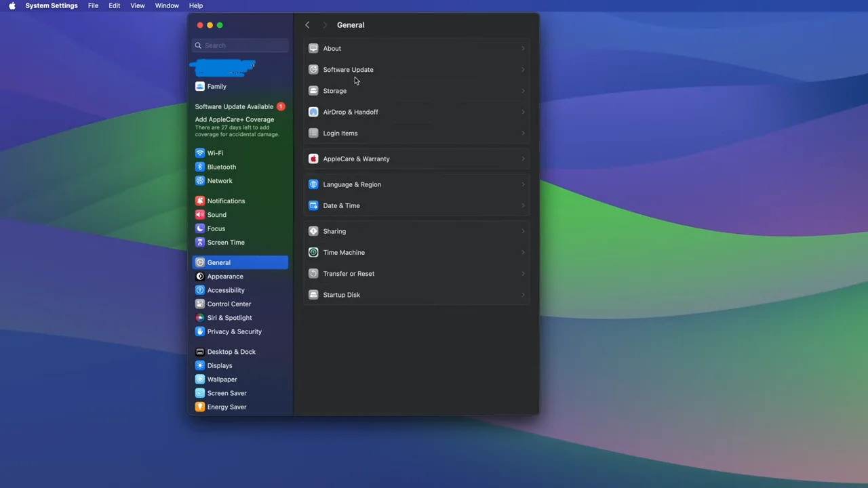Select the Startup Disk icon
868x488 pixels.
pos(313,295)
